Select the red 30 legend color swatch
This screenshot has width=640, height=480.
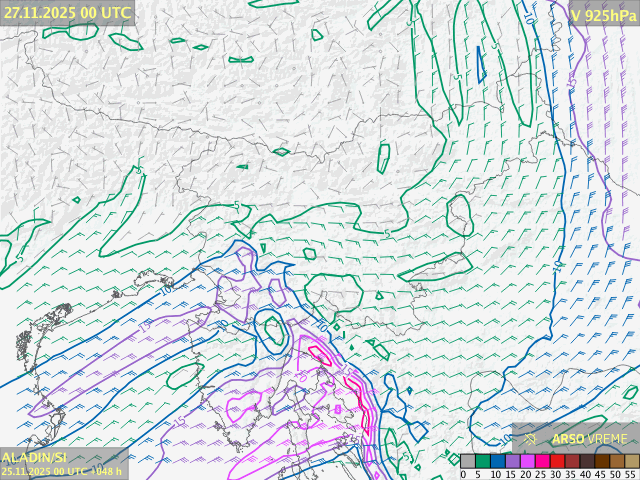point(557,461)
